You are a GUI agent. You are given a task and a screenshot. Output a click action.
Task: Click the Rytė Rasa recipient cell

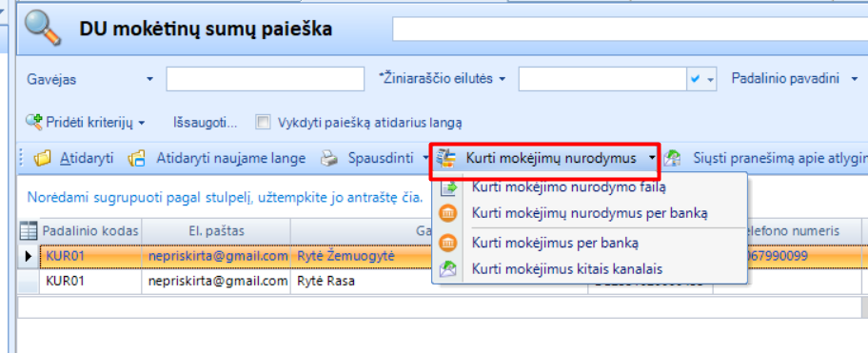coord(361,281)
